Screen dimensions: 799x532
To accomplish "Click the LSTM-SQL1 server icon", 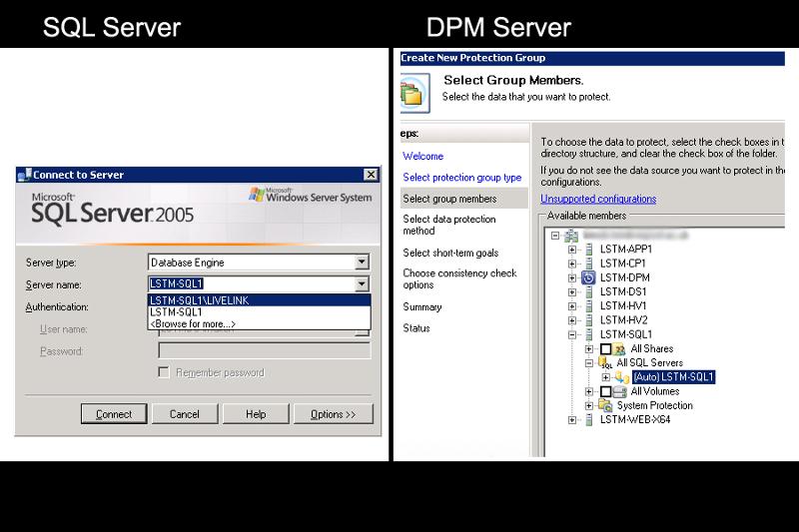I will 589,335.
